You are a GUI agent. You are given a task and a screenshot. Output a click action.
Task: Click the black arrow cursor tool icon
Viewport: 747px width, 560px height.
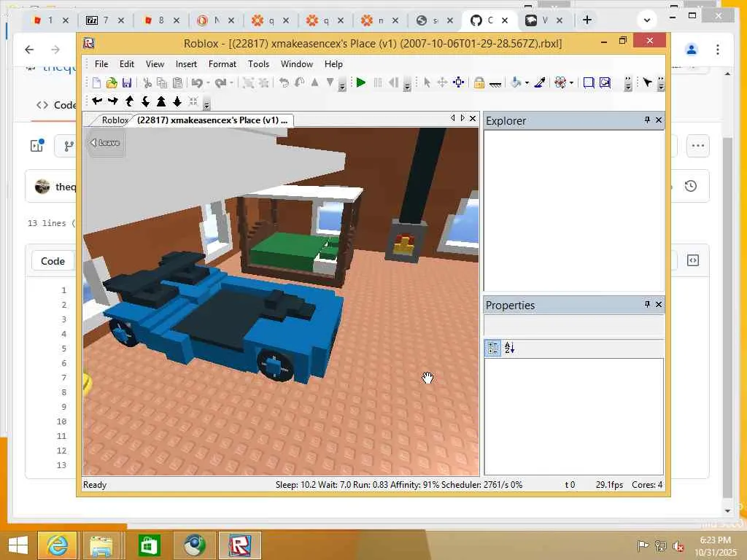tap(647, 83)
